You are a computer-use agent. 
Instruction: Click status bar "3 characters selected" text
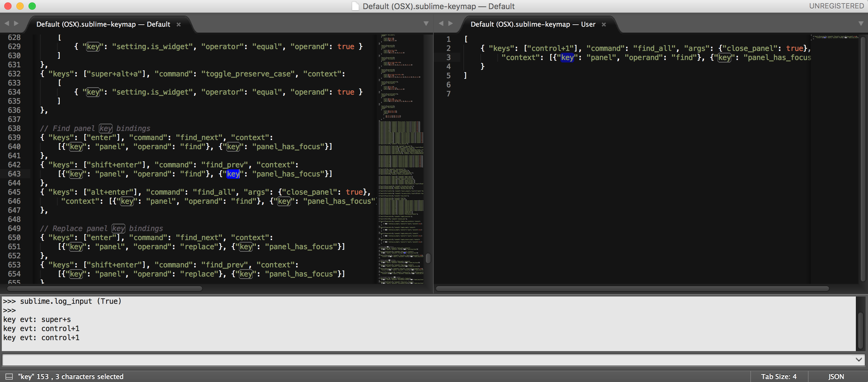[89, 376]
